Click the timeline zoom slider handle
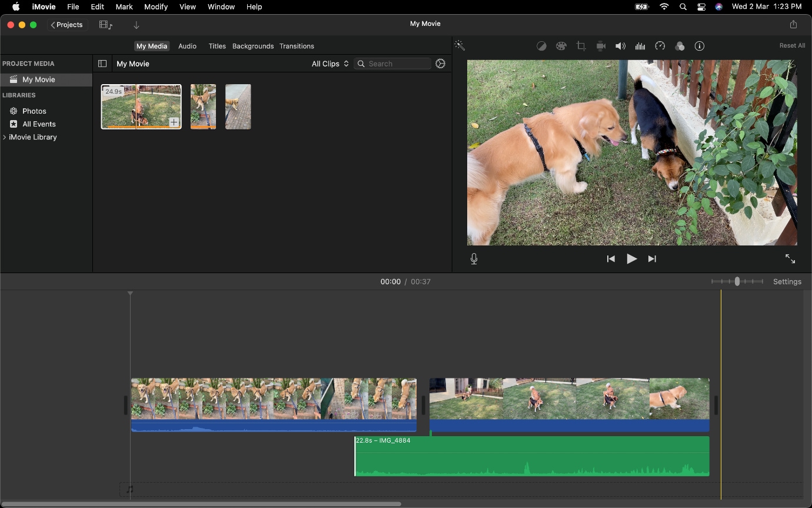812x508 pixels. [x=737, y=281]
